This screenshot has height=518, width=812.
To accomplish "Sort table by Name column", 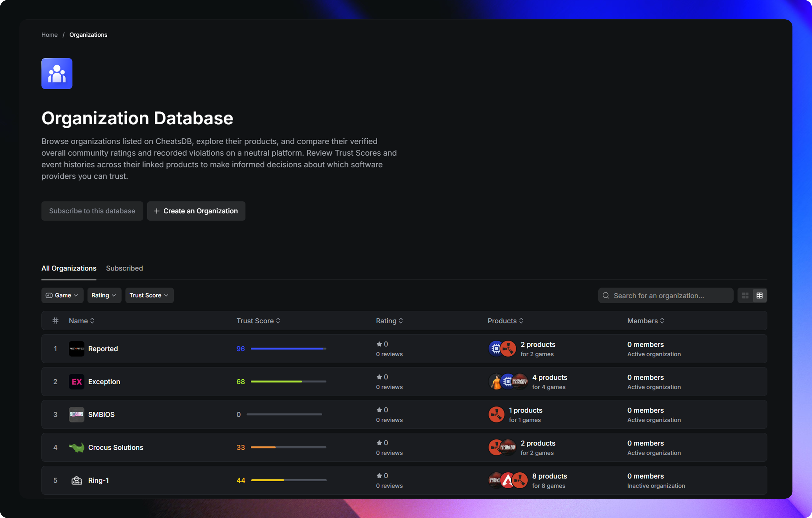I will pyautogui.click(x=82, y=321).
